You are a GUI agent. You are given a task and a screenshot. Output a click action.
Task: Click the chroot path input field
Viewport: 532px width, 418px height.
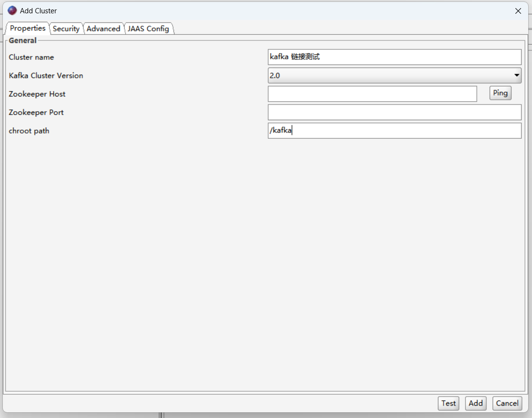point(394,131)
